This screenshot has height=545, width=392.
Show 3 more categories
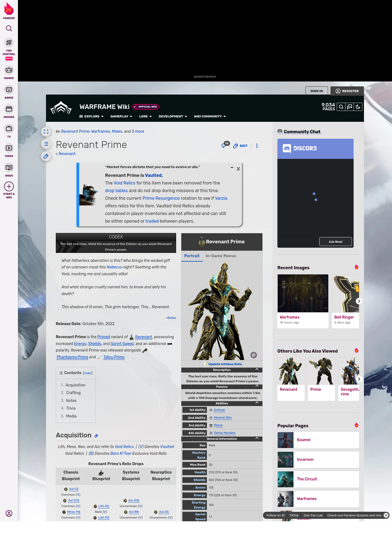pyautogui.click(x=138, y=131)
